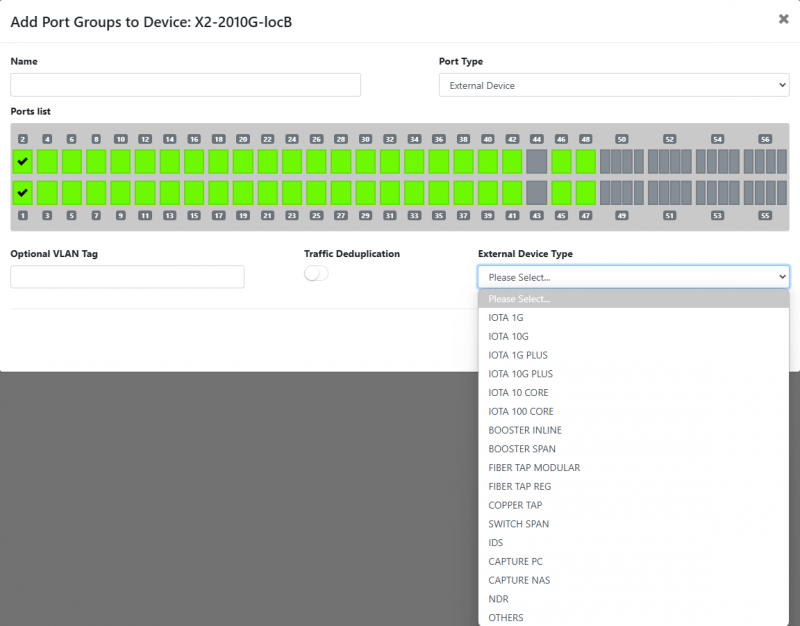800x626 pixels.
Task: Click the gray port 44 square
Action: click(x=536, y=161)
